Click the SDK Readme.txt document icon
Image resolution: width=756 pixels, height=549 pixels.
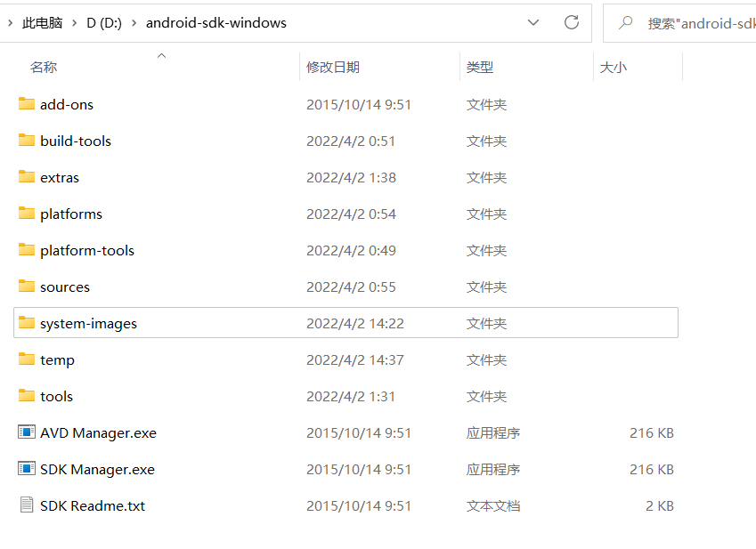[27, 505]
